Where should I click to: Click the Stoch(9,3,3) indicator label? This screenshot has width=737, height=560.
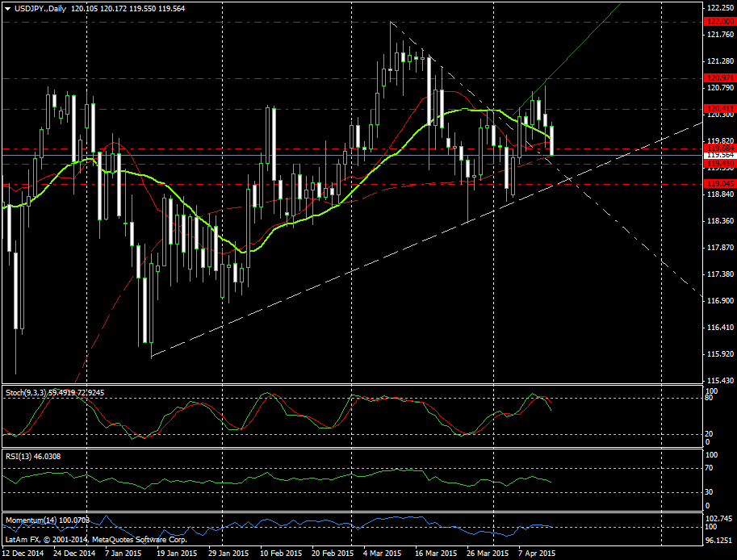[26, 392]
